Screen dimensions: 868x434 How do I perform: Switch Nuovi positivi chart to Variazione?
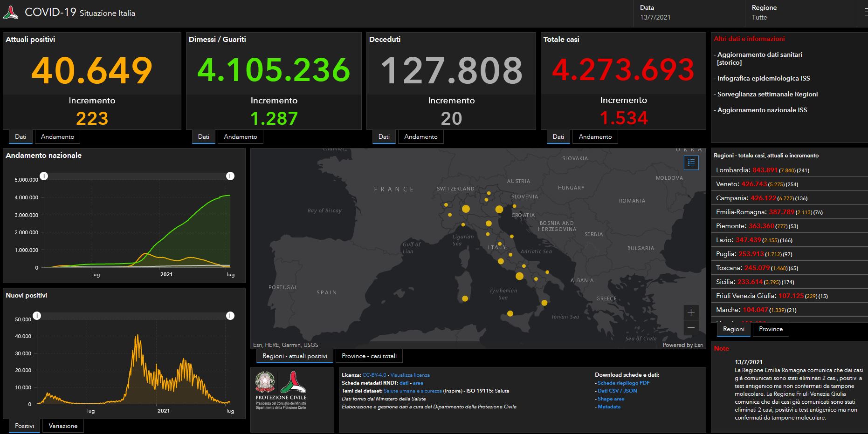point(63,426)
